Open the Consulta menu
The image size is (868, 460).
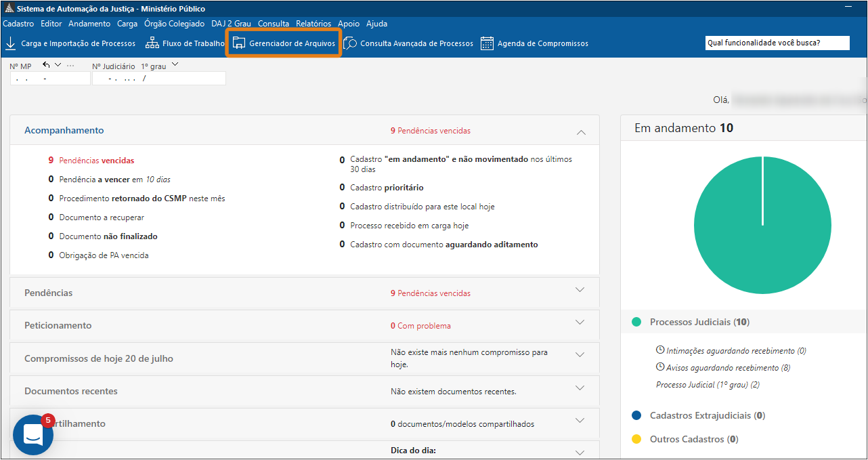(274, 24)
